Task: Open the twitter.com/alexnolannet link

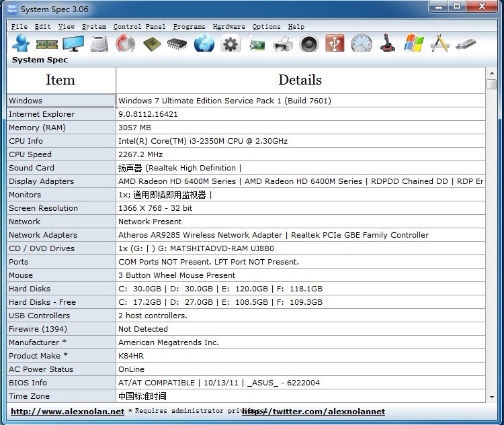Action: (x=314, y=412)
